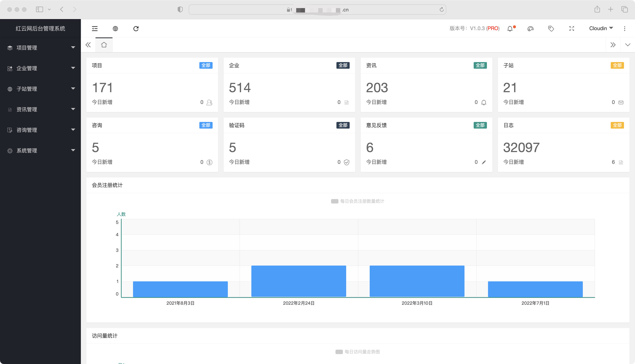Click the globe language icon
635x364 pixels.
[x=115, y=28]
